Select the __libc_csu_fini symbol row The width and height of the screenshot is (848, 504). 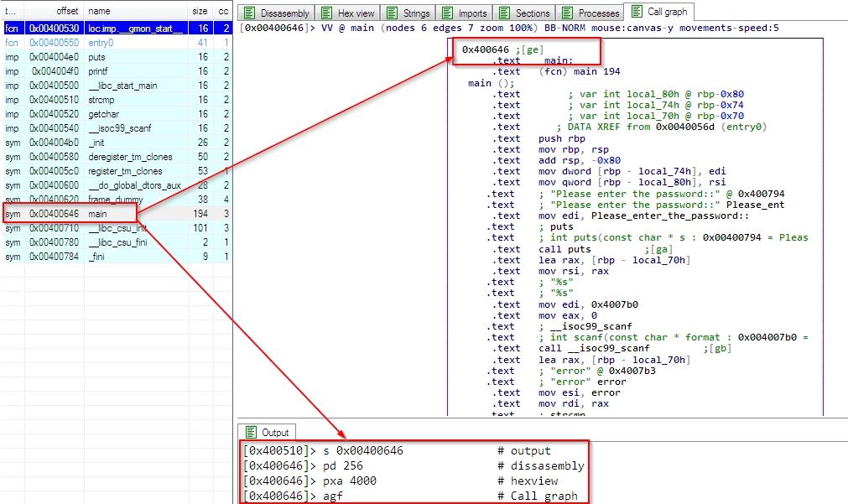117,242
